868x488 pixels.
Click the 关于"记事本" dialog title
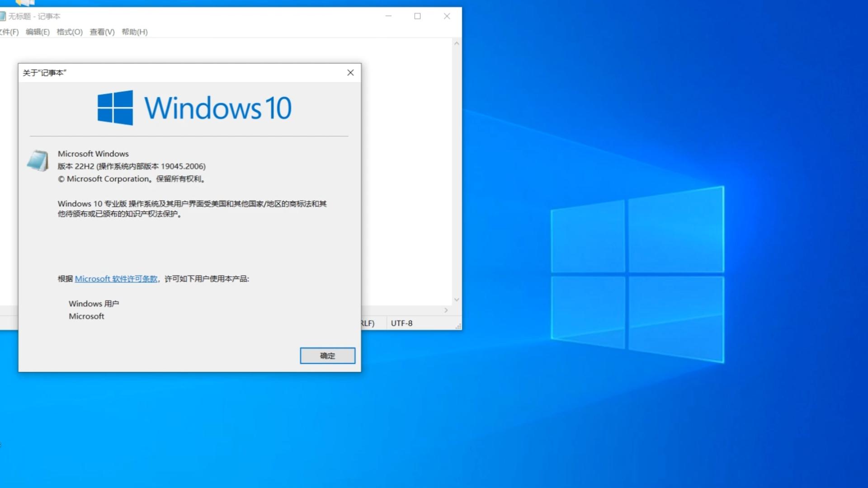[x=44, y=73]
